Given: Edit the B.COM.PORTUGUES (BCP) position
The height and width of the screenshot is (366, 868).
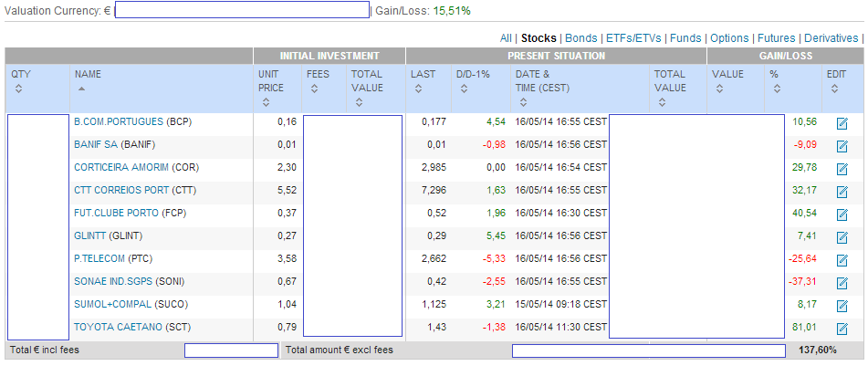Looking at the screenshot, I should tap(842, 123).
